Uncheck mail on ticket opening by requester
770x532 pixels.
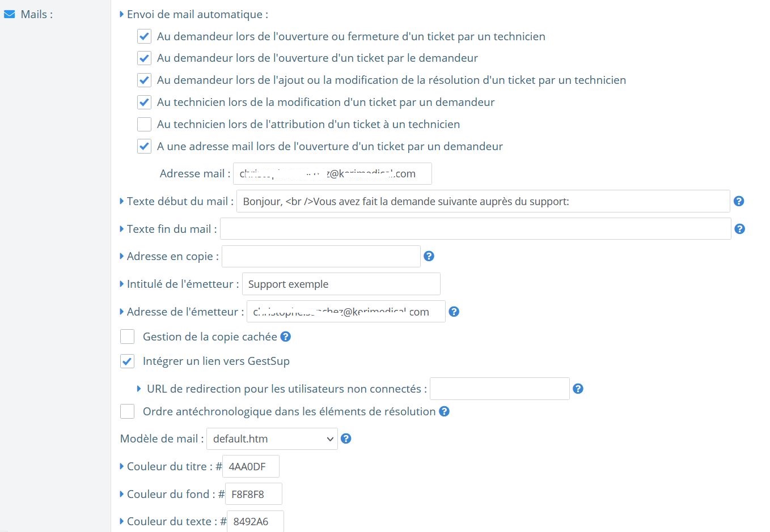coord(144,58)
